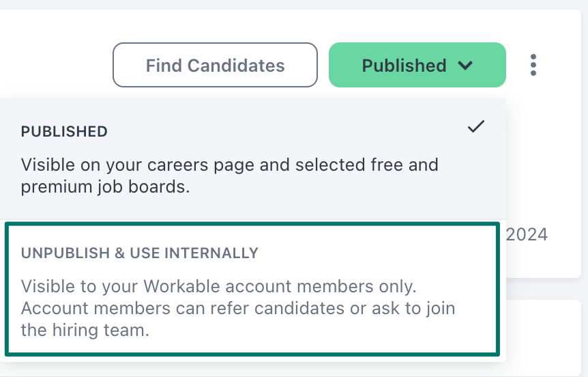Click the 2024 date text behind the menu

click(527, 235)
